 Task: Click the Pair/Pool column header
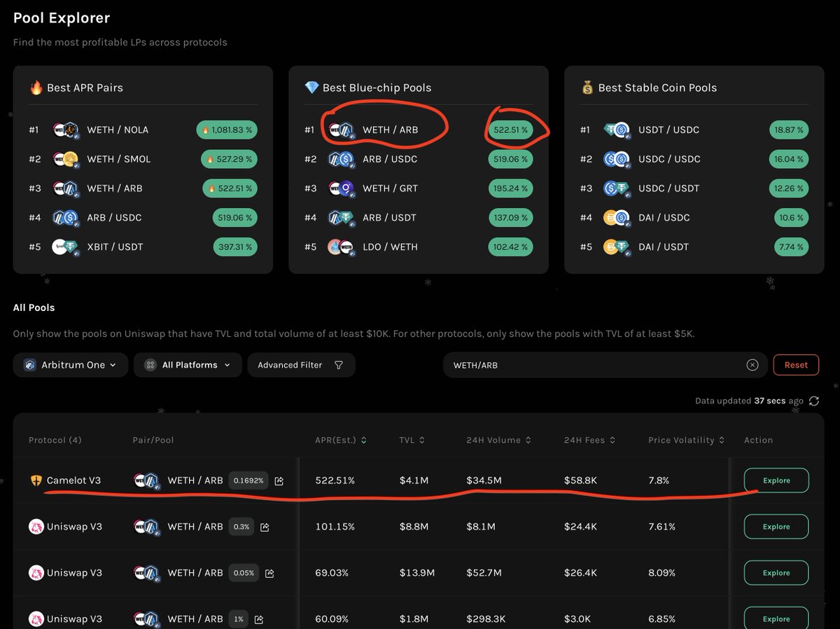point(153,440)
